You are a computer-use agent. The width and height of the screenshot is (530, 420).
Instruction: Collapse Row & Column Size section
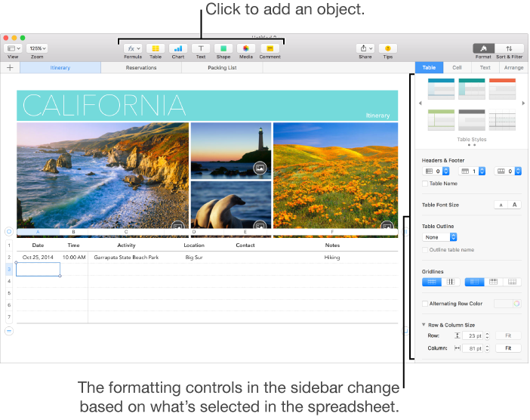[424, 325]
